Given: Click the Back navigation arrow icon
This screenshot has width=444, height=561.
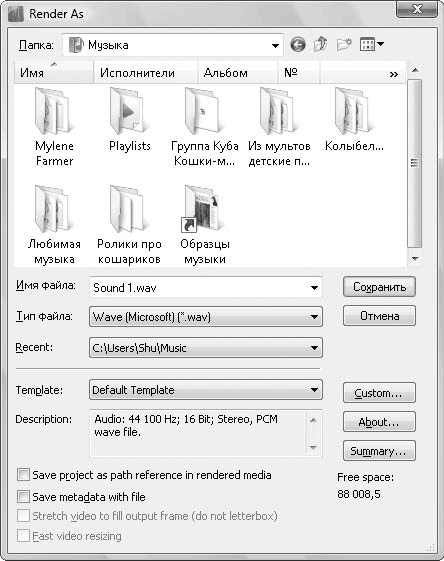Looking at the screenshot, I should coord(298,45).
